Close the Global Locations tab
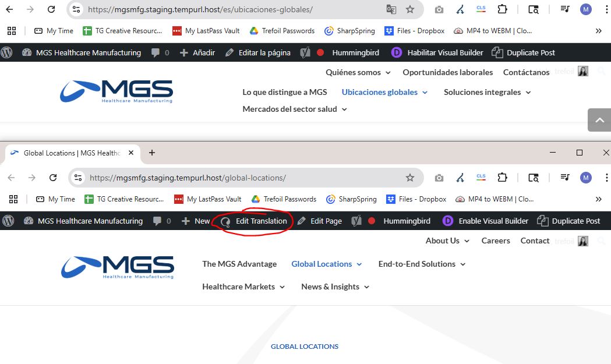 131,153
